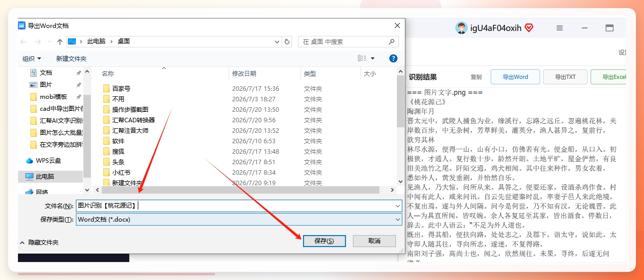The width and height of the screenshot is (644, 280).
Task: Select the 软件 folder
Action: click(x=118, y=141)
